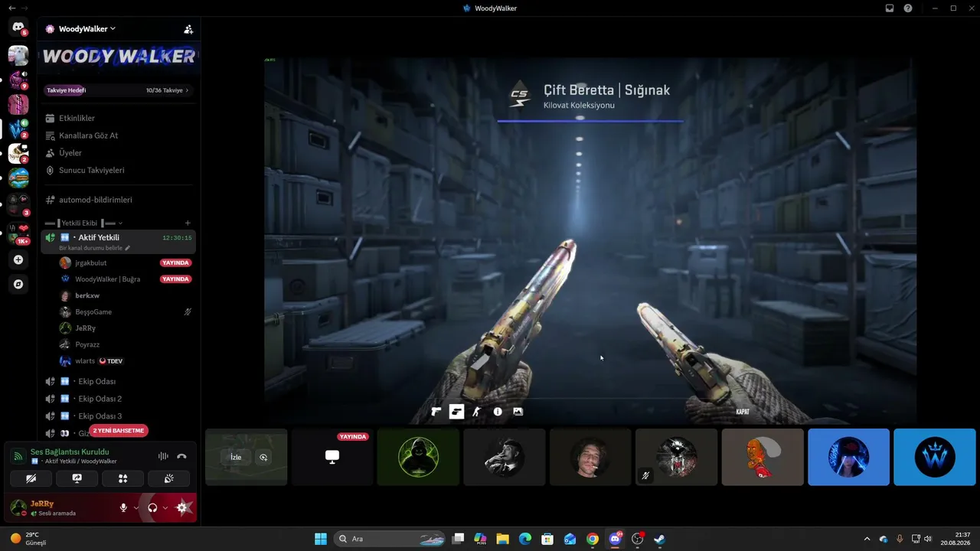Select the running character icon in stream
The width and height of the screenshot is (980, 551).
[x=477, y=412]
